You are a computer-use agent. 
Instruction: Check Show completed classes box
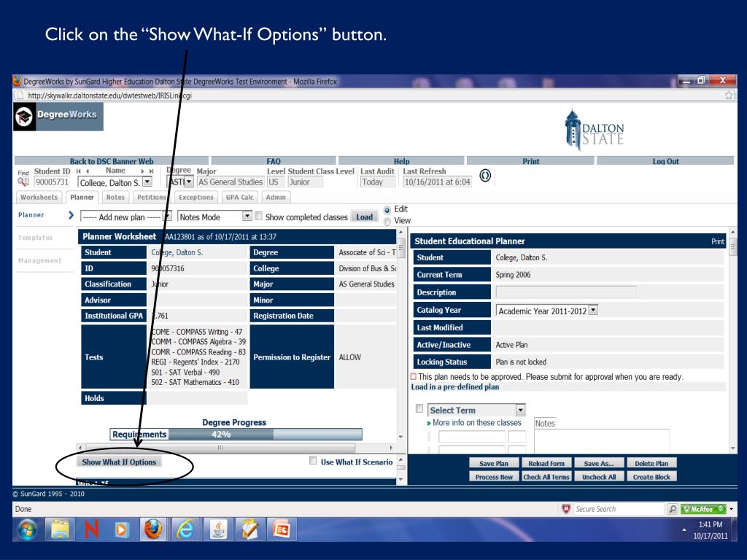point(259,216)
